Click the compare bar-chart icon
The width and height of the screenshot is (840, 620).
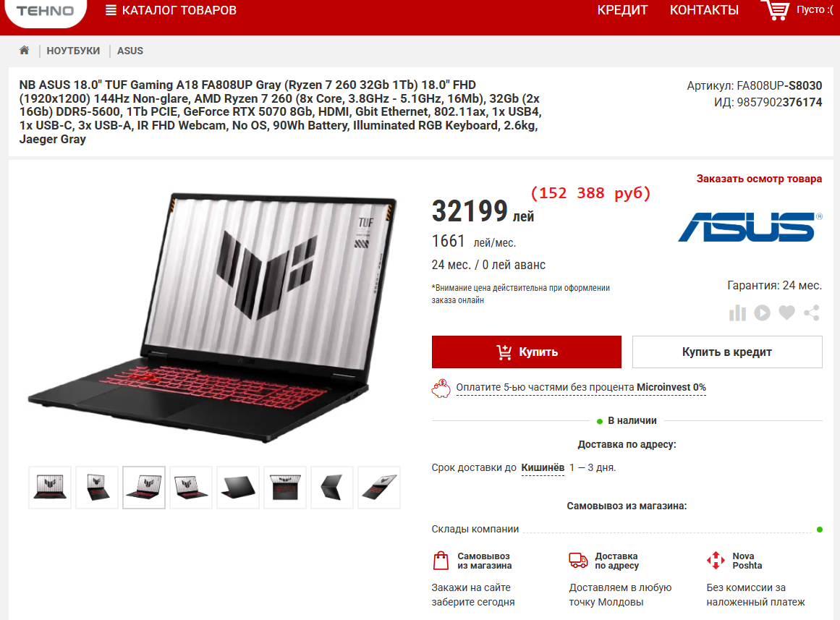738,313
